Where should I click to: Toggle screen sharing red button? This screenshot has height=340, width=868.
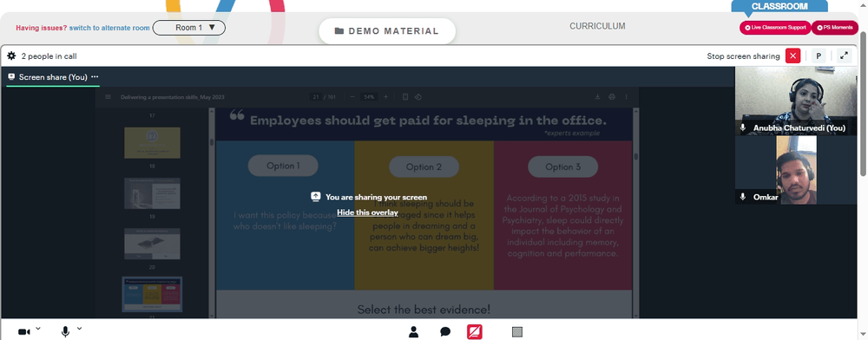[x=475, y=331]
